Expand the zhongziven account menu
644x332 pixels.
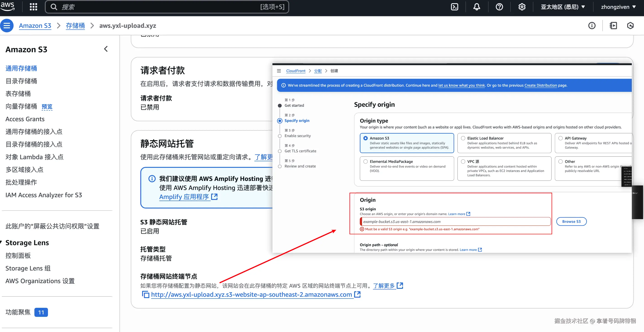618,7
